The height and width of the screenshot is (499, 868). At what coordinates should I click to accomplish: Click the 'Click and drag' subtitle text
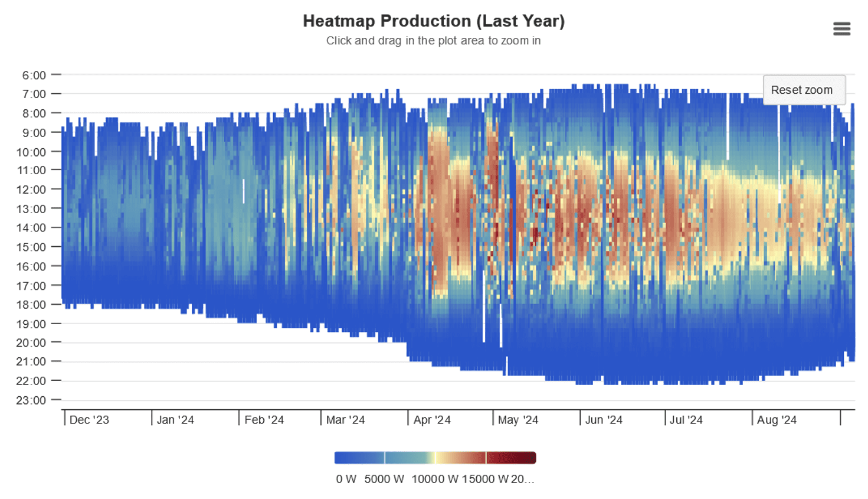[x=434, y=41]
